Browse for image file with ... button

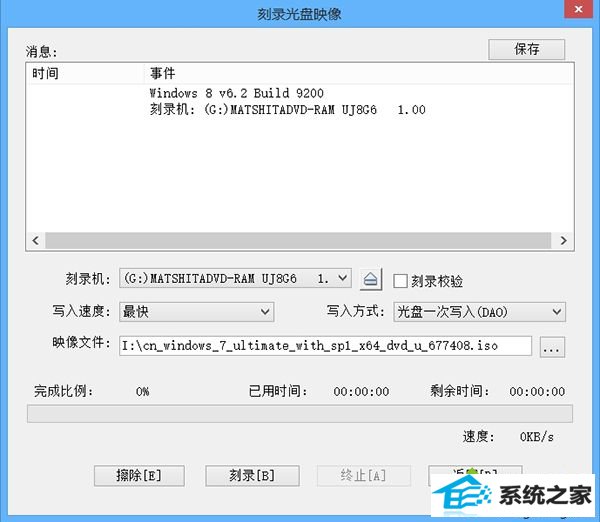pyautogui.click(x=552, y=346)
